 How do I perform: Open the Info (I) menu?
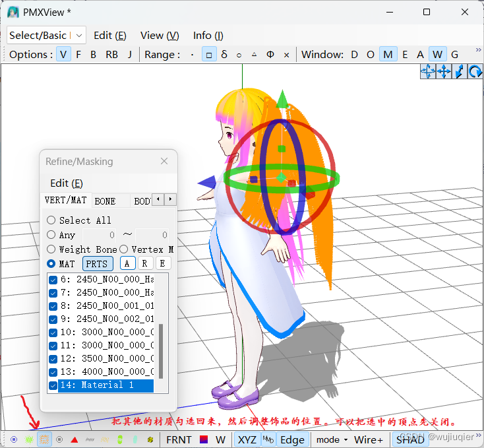(208, 35)
